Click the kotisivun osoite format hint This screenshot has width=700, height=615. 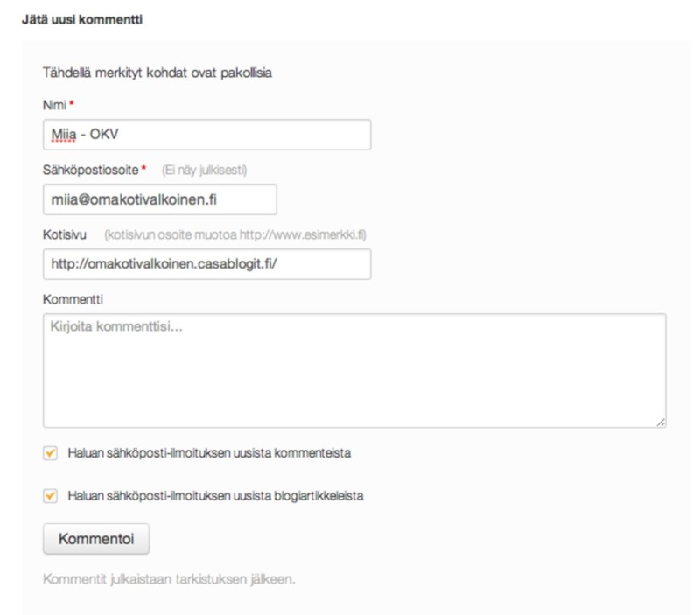(x=235, y=234)
